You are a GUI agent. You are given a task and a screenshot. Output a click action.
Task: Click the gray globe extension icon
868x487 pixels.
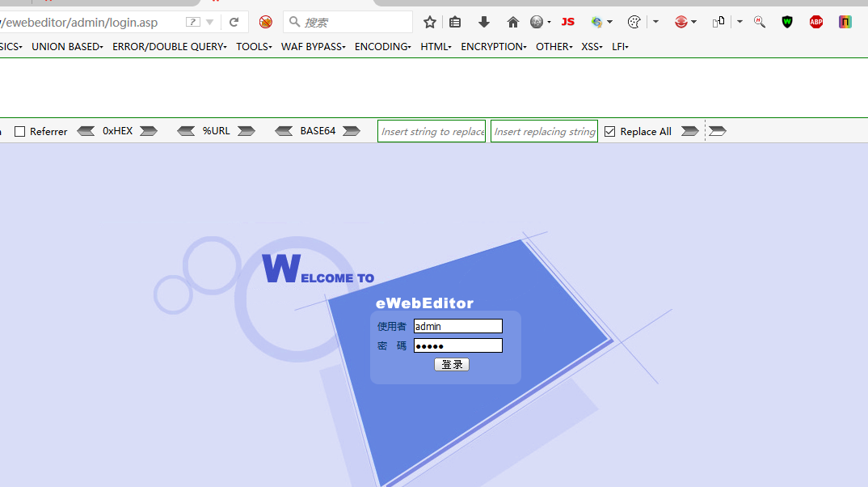537,22
